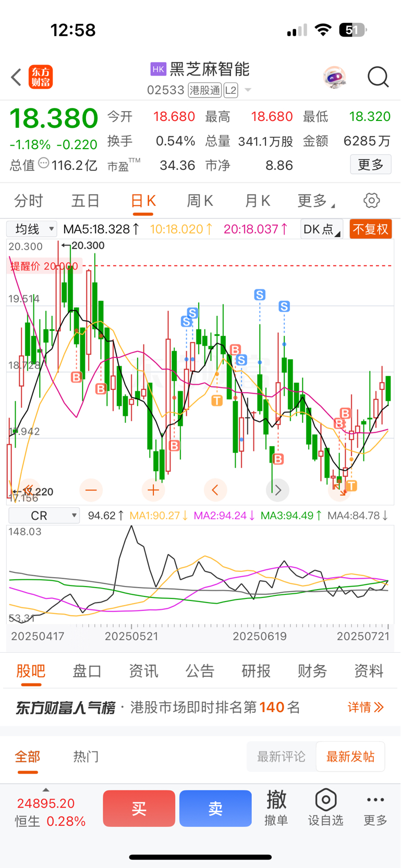Tap the 设自选 watchlist icon
This screenshot has height=868, width=401.
[x=325, y=808]
